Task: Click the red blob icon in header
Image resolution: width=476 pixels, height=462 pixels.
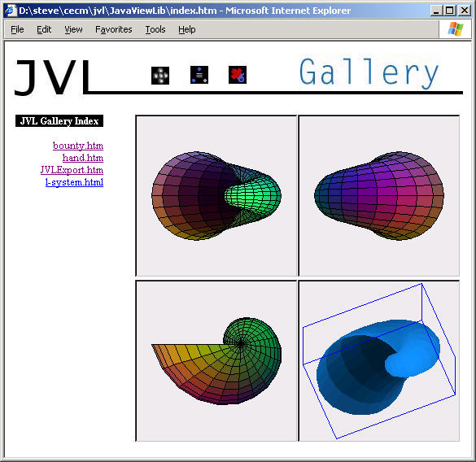Action: [238, 75]
